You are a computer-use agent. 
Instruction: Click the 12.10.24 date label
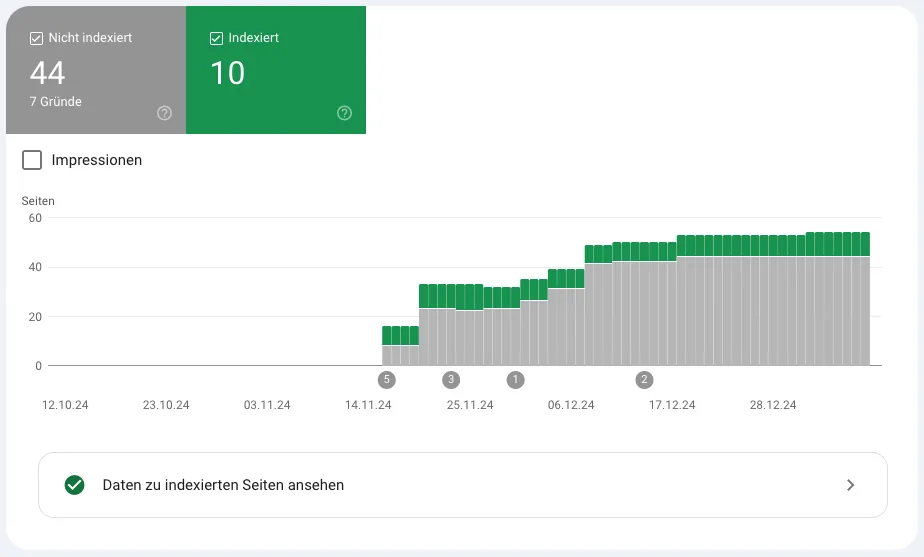coord(65,405)
